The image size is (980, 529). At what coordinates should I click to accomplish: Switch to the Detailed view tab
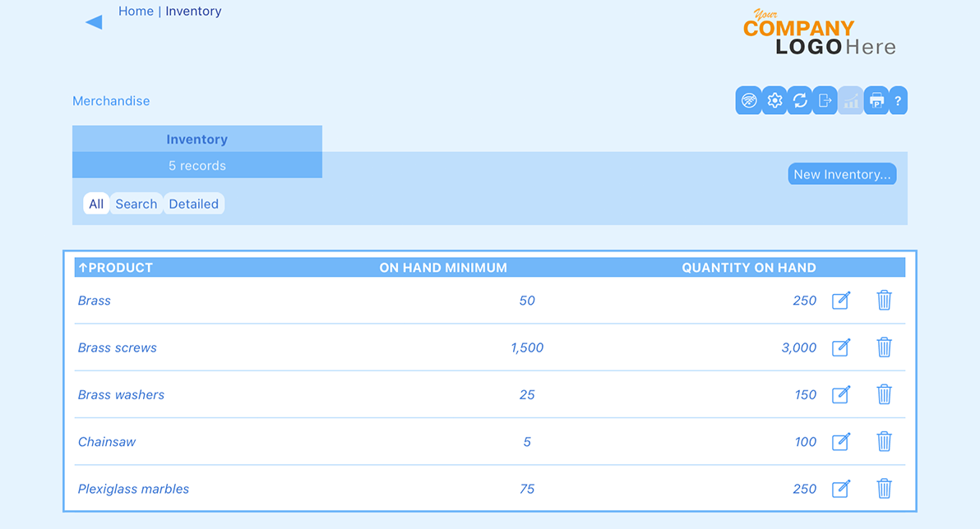point(193,204)
